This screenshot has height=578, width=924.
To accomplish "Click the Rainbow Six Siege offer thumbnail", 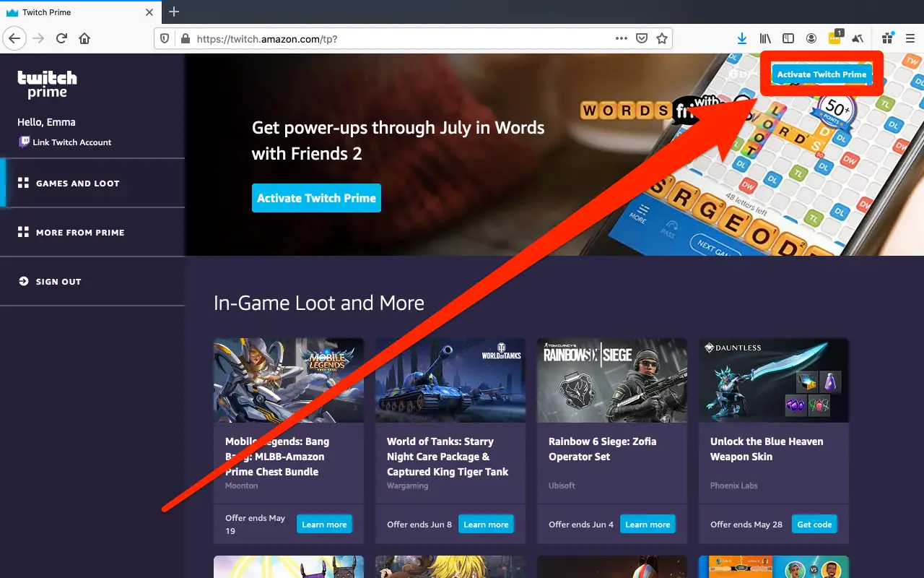I will pyautogui.click(x=611, y=380).
